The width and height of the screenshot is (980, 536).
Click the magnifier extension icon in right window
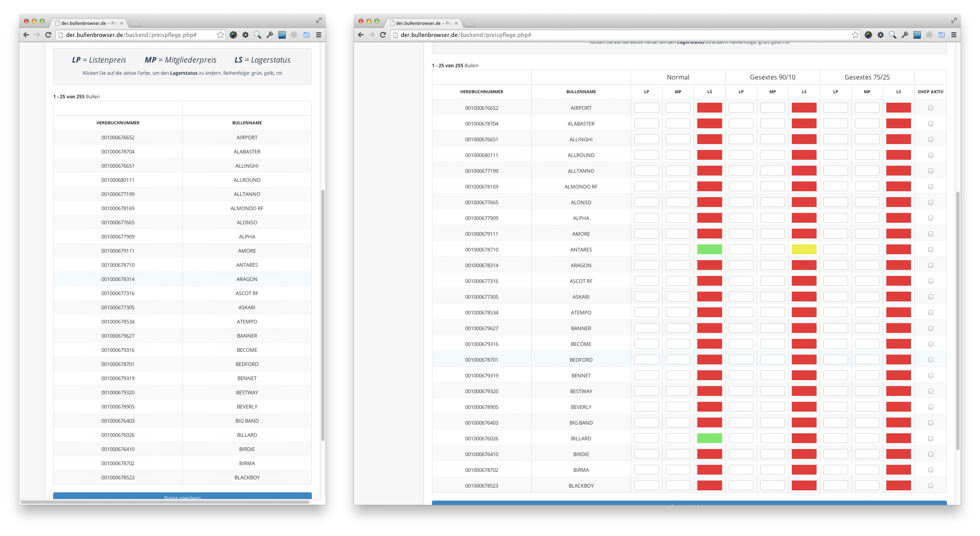point(893,35)
